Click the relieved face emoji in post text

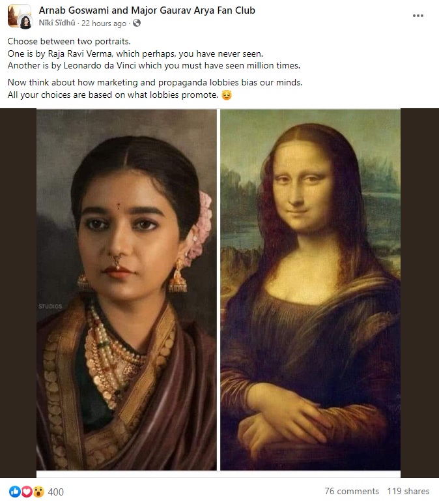point(227,95)
